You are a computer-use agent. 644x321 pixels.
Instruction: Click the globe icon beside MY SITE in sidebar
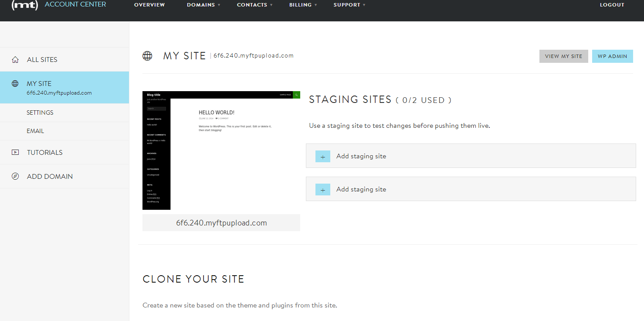[x=16, y=83]
